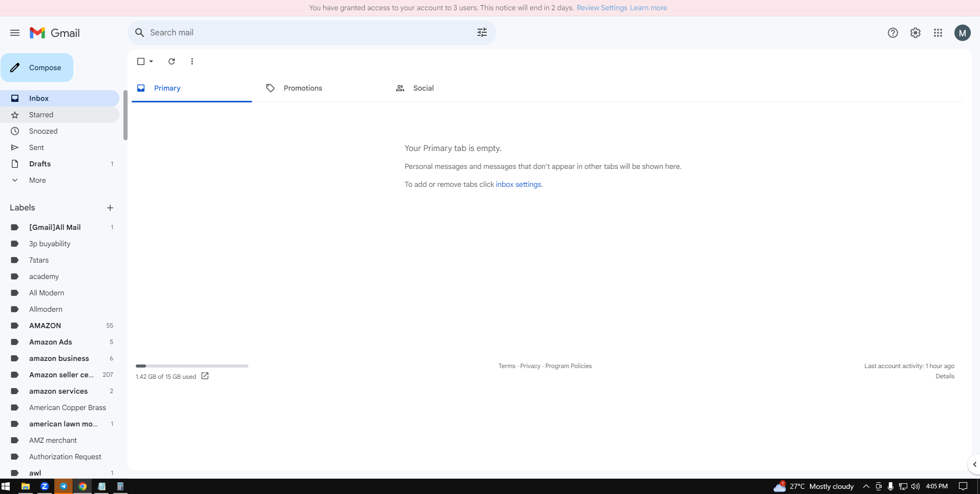This screenshot has width=980, height=494.
Task: Open the Snoozed folder
Action: [x=59, y=131]
